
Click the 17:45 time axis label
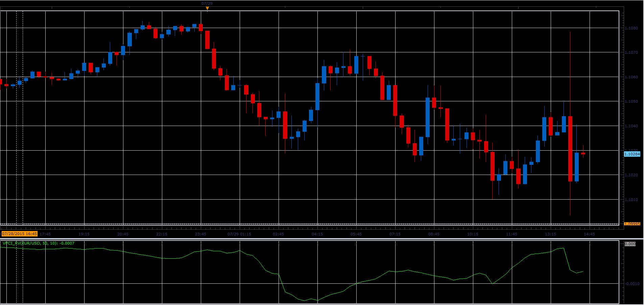coord(45,234)
